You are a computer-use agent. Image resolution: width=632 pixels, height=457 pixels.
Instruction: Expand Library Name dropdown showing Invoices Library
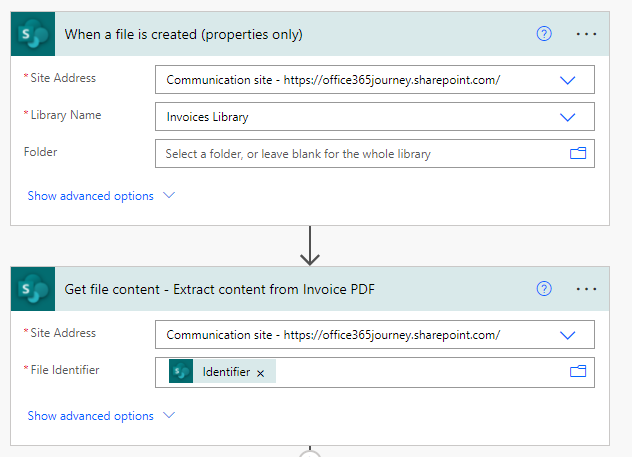[x=568, y=117]
